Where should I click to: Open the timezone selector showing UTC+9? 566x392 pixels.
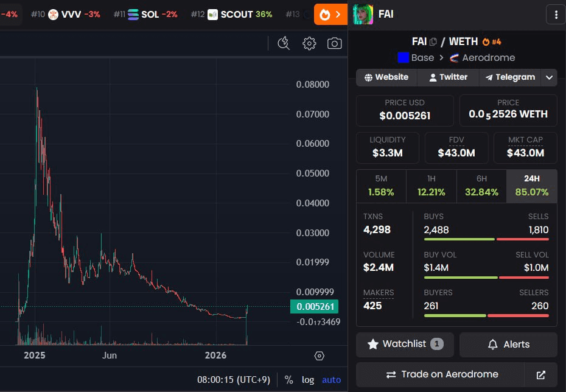(234, 380)
